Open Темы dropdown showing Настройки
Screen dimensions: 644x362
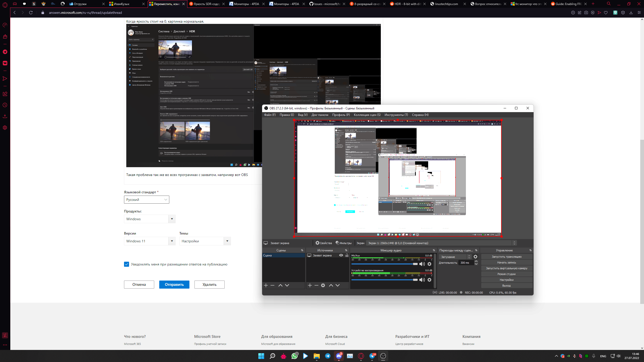[x=205, y=241]
